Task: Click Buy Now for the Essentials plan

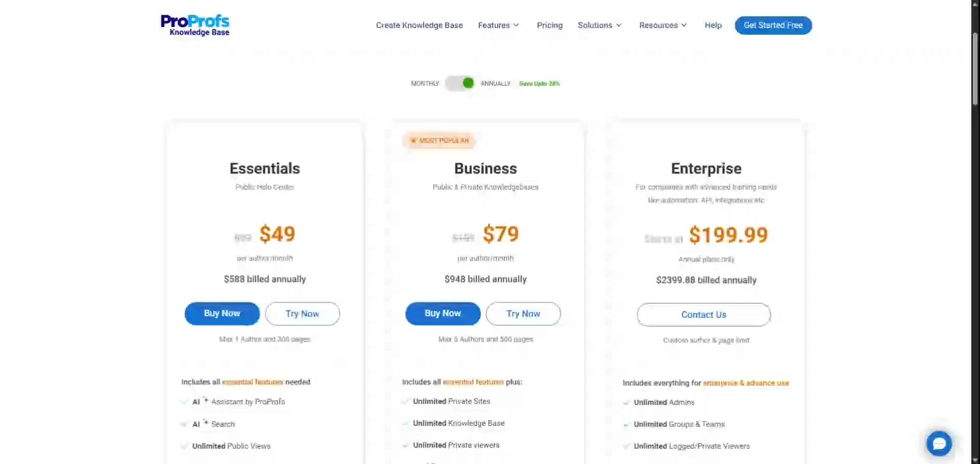Action: pyautogui.click(x=222, y=314)
